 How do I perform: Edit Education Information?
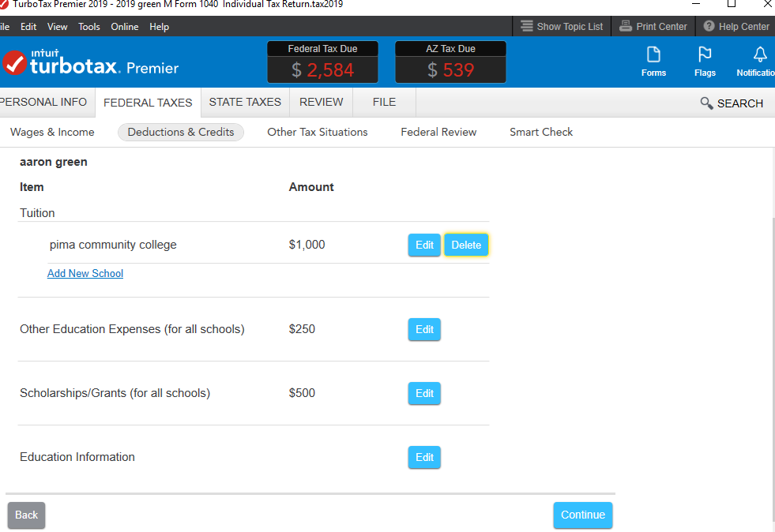click(x=424, y=458)
